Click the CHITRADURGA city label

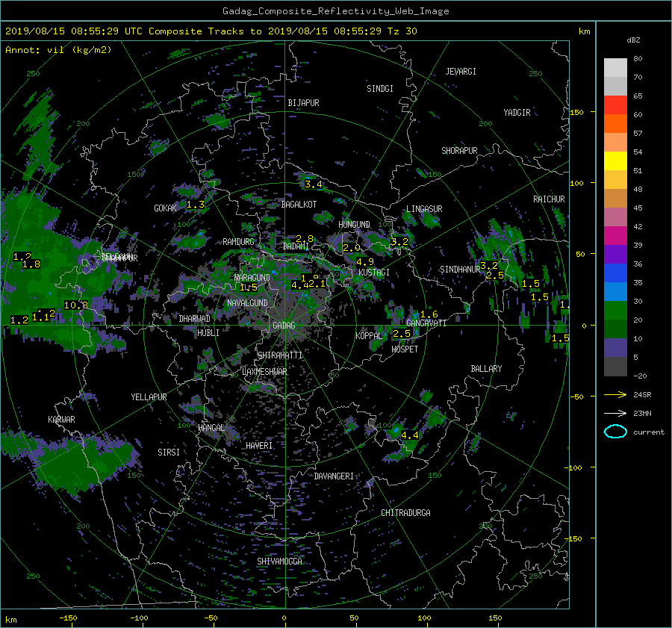click(405, 513)
